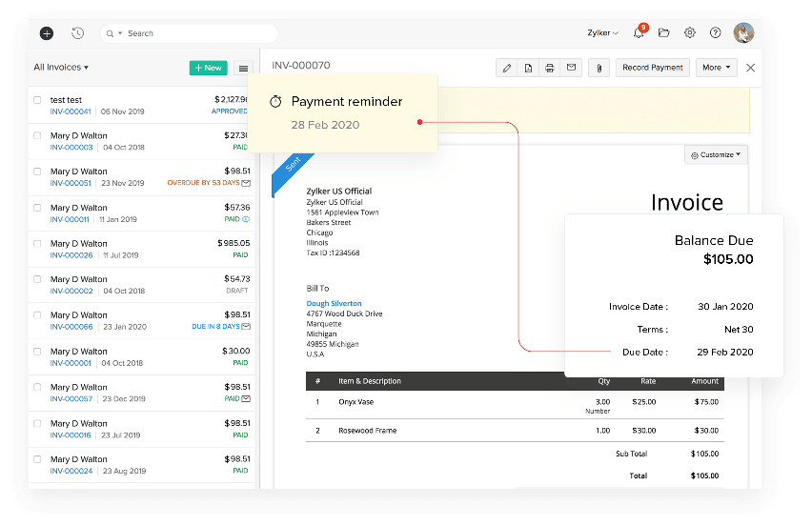
Task: Click the help question mark icon
Action: point(716,33)
